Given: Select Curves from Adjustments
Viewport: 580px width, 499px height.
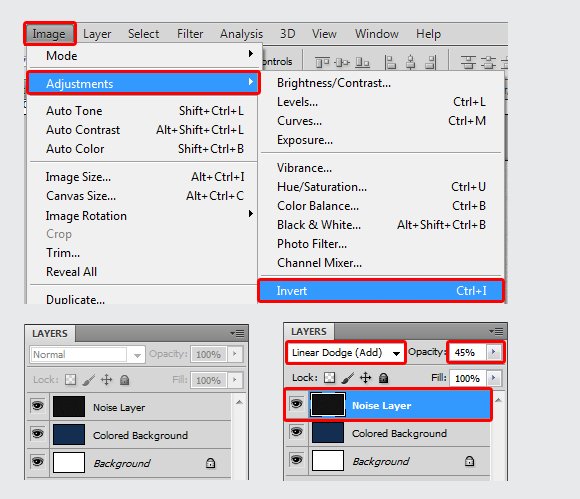Looking at the screenshot, I should tap(381, 121).
